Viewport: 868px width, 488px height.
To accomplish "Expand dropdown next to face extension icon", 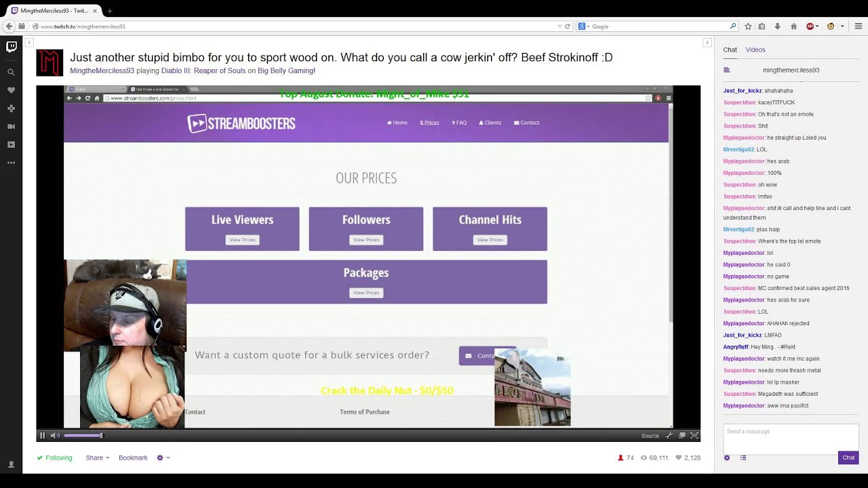I will pyautogui.click(x=842, y=26).
